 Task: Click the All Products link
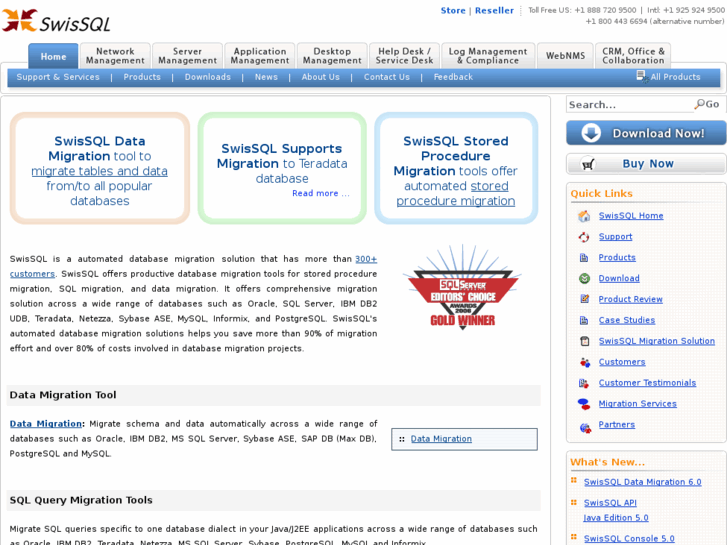[675, 77]
